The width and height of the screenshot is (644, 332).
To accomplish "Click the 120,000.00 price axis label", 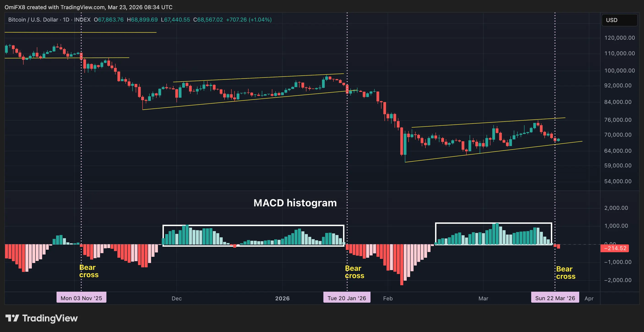I will tap(619, 38).
